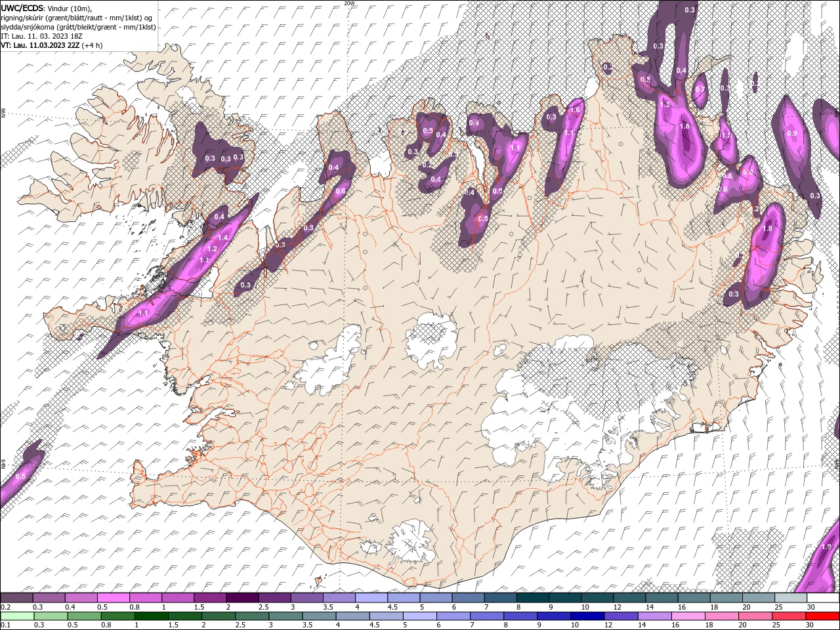
Task: Click the UWC/ECDS model title
Action: tap(22, 8)
